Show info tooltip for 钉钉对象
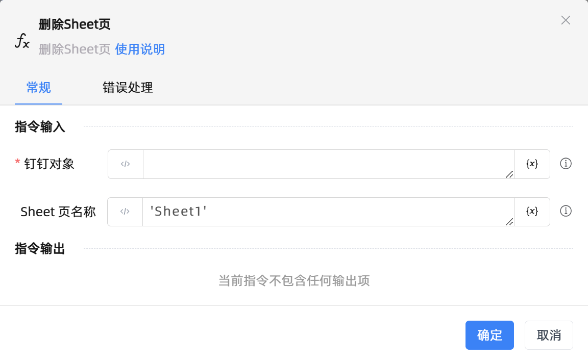 coord(566,164)
